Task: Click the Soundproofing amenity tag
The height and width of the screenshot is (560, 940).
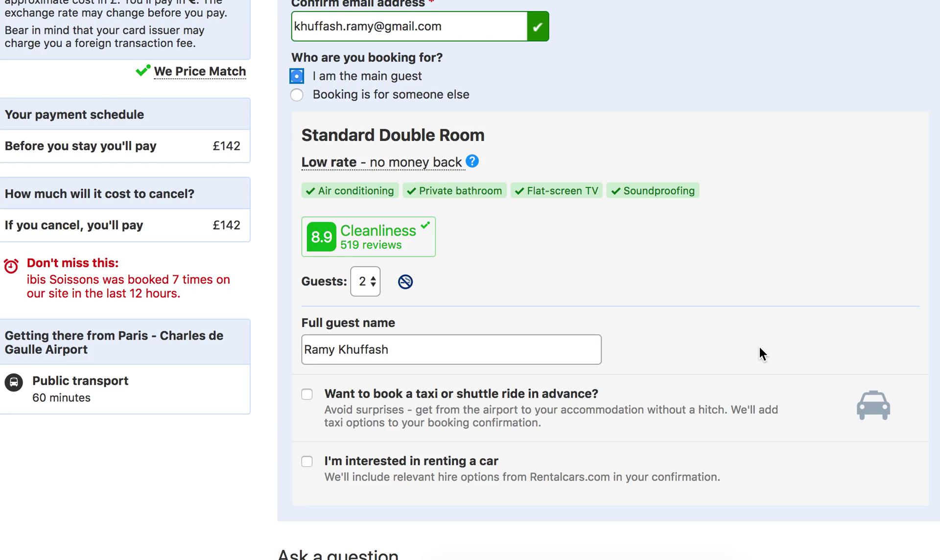Action: [x=653, y=191]
